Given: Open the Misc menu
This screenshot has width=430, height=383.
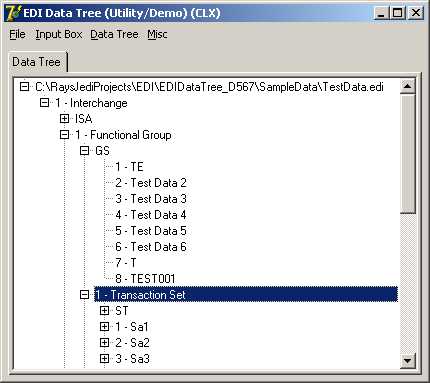Looking at the screenshot, I should (157, 34).
